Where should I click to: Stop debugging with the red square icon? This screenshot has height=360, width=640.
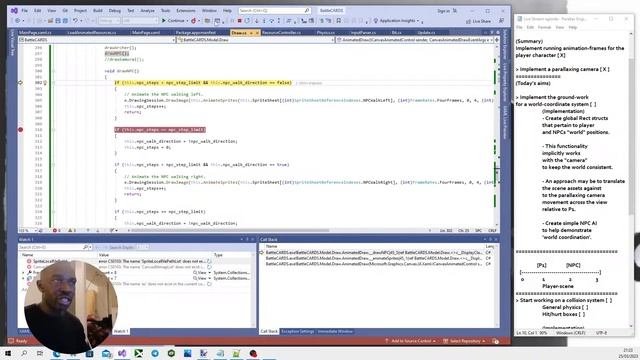point(240,21)
